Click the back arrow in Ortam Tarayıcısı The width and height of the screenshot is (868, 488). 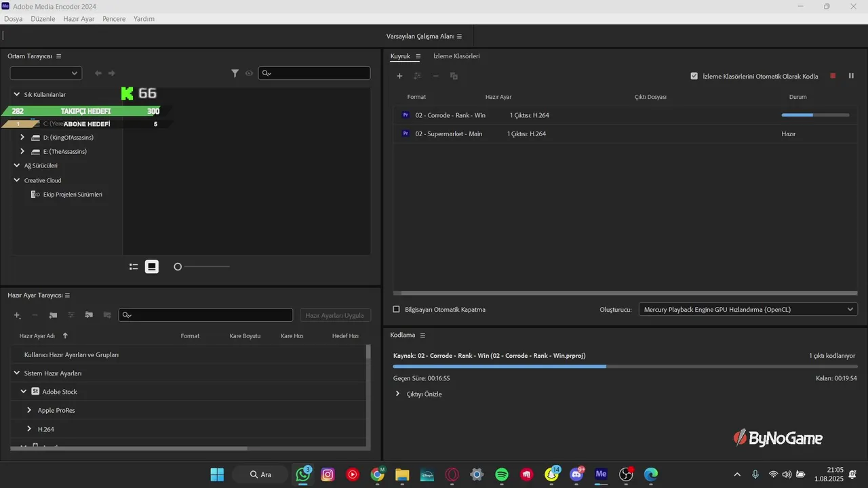click(x=98, y=73)
